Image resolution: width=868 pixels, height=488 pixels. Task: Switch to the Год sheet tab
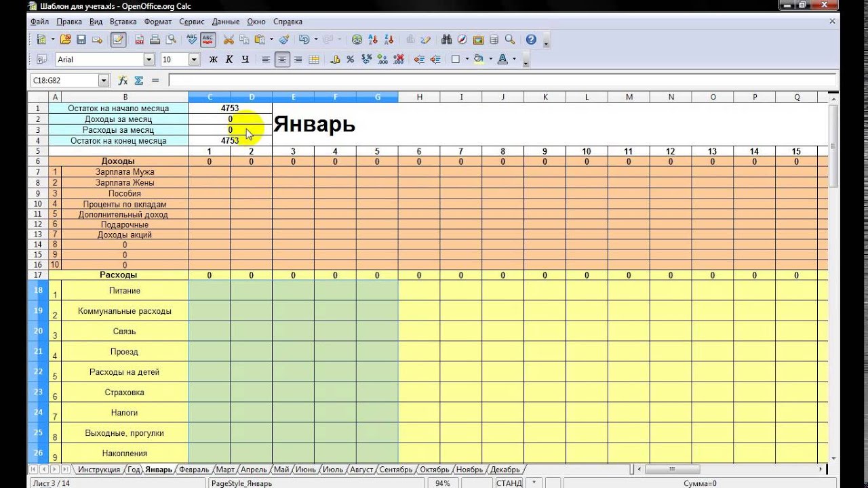click(134, 469)
